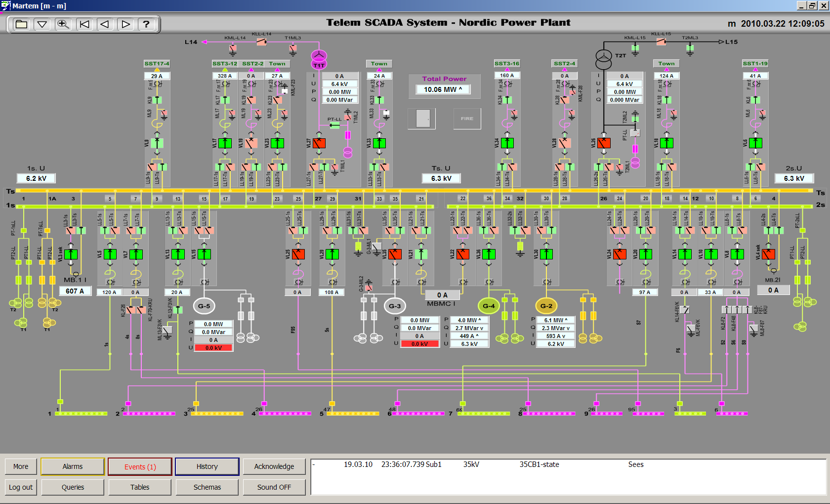
Task: Click the zoom-in magnifier toolbar icon
Action: (63, 24)
